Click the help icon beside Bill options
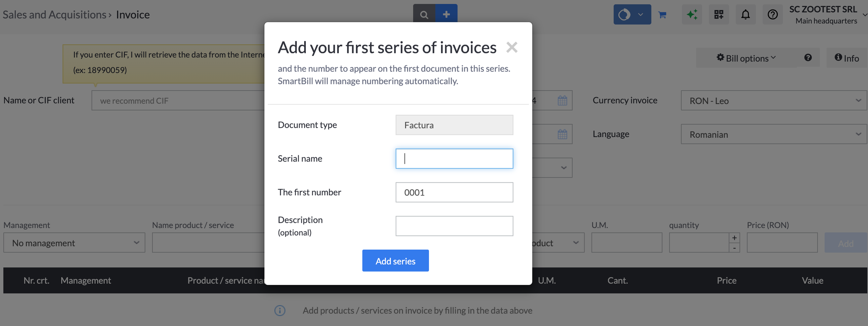 808,58
